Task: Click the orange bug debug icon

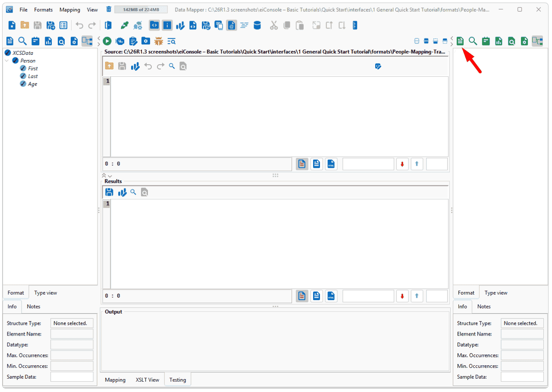Action: point(159,41)
